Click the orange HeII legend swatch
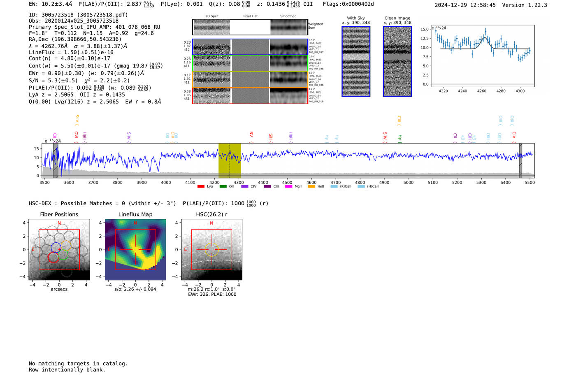The image size is (576, 392). pos(311,187)
